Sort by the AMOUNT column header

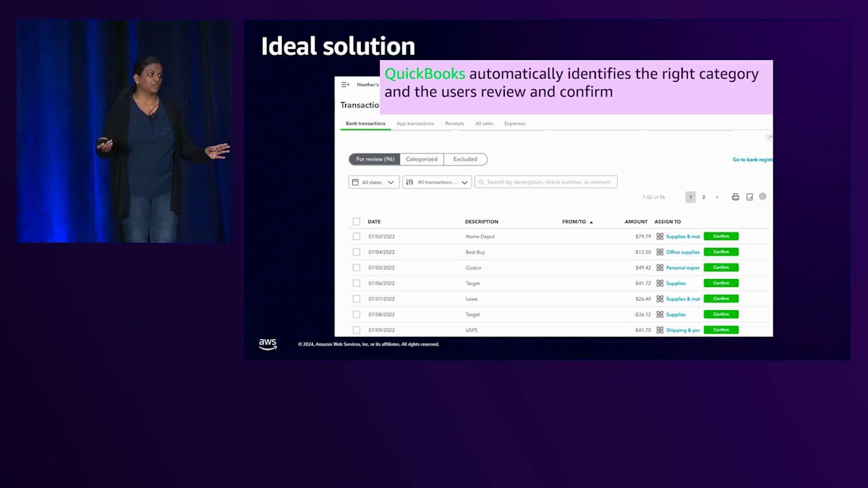pos(637,222)
